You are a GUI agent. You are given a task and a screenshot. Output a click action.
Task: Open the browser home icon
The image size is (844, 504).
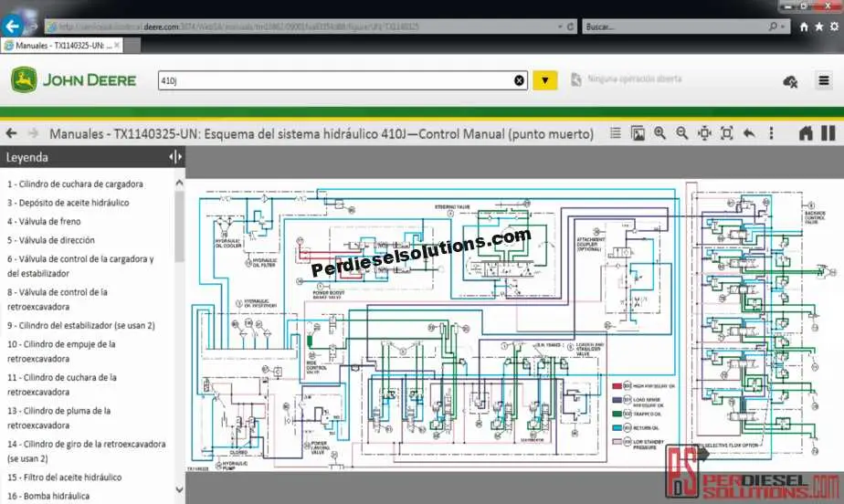pyautogui.click(x=804, y=26)
